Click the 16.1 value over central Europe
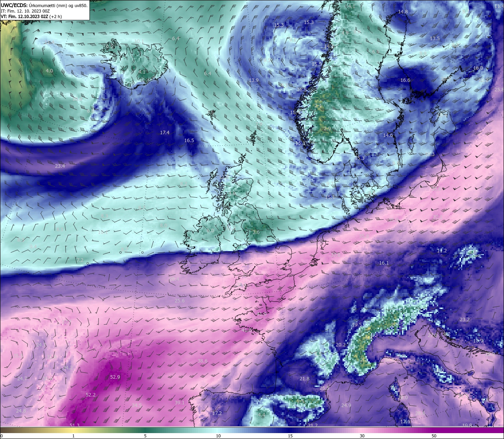The width and height of the screenshot is (504, 439). pos(384,263)
